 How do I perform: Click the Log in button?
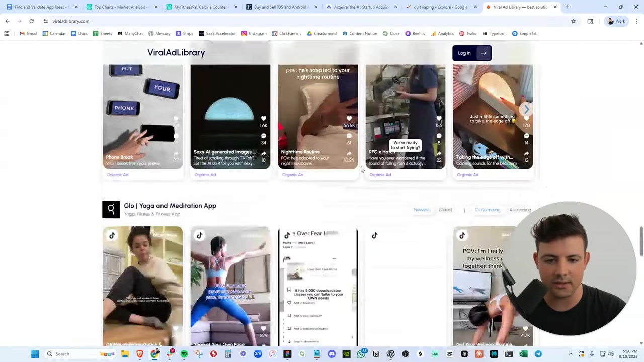tap(471, 53)
